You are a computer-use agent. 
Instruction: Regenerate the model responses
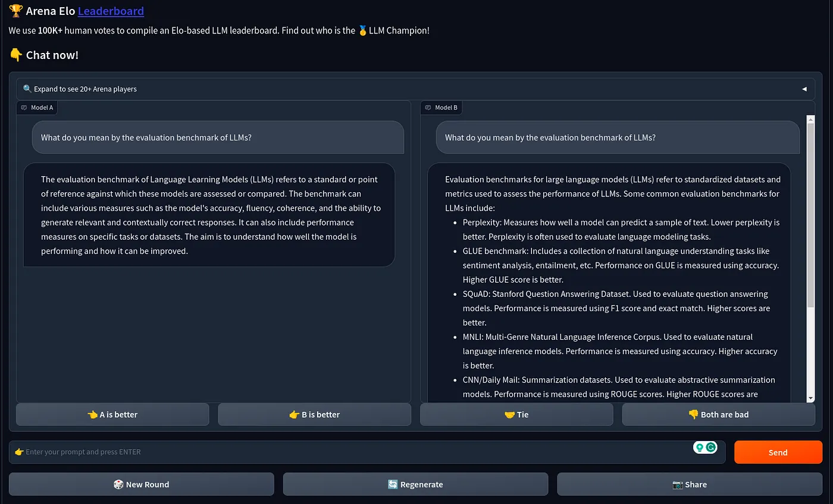pos(415,484)
